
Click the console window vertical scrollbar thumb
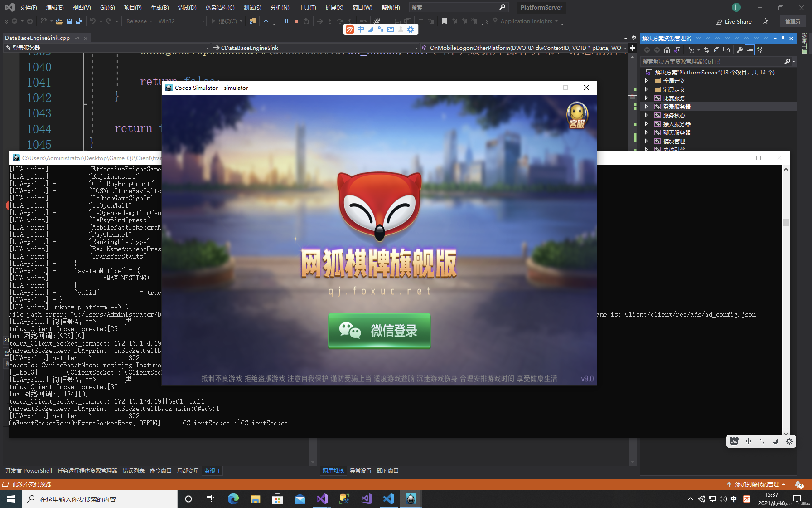pos(785,222)
